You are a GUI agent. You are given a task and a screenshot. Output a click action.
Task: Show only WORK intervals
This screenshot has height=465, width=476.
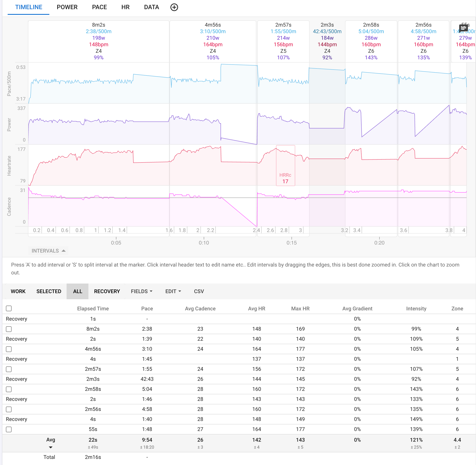coord(18,291)
